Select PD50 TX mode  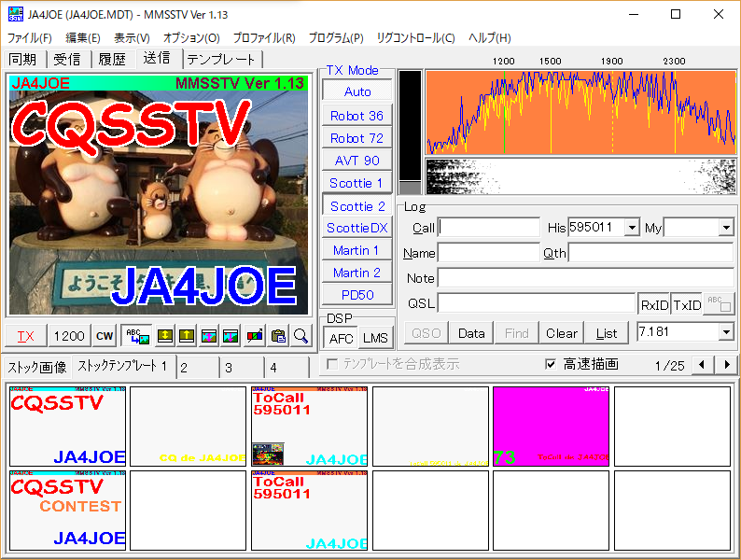tap(357, 295)
